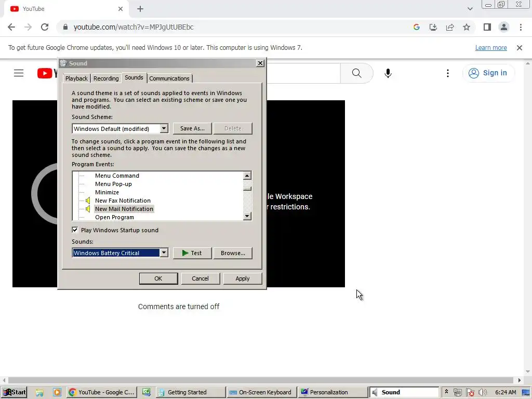This screenshot has height=399, width=532.
Task: Switch to the Playback tab
Action: pos(76,78)
